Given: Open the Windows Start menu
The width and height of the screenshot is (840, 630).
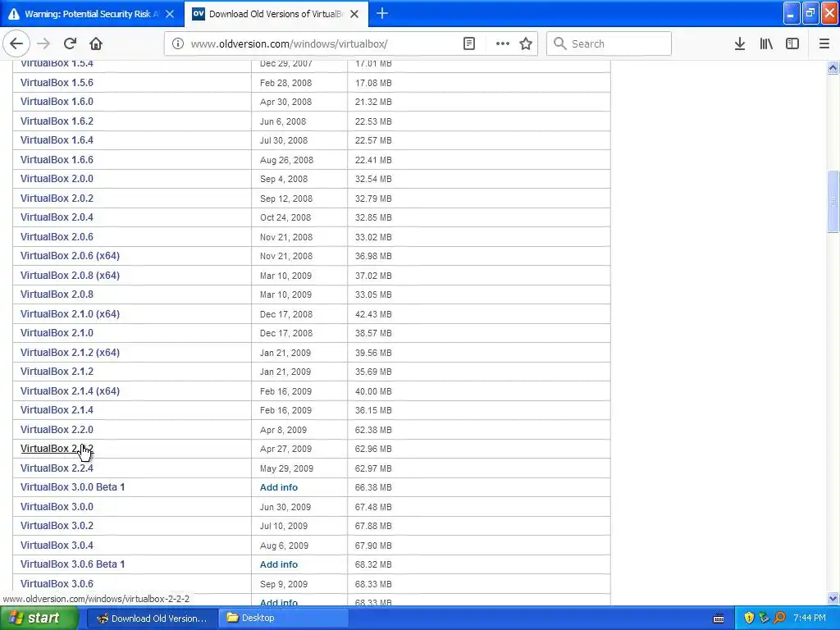Looking at the screenshot, I should tap(39, 619).
